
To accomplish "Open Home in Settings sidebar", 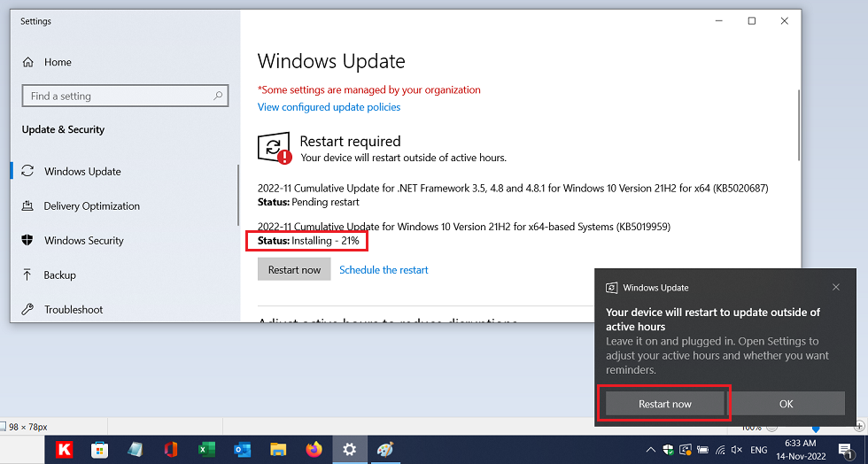I will pos(58,62).
